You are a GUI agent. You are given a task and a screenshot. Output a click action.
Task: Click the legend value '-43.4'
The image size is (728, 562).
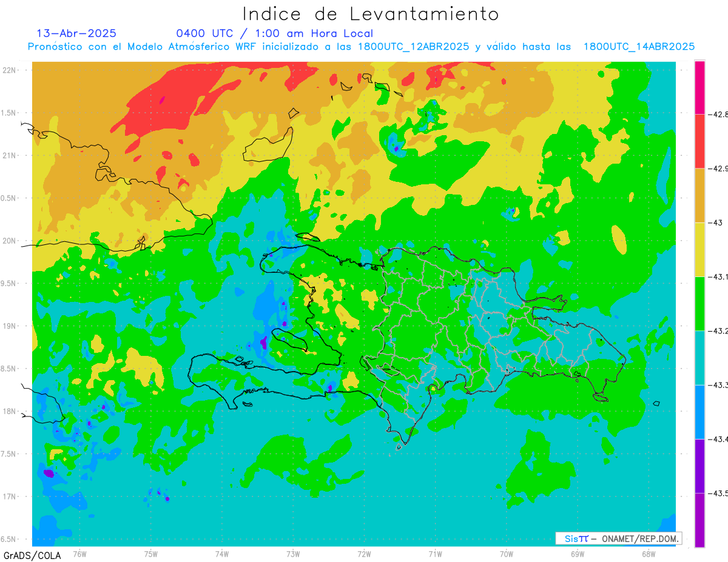pyautogui.click(x=718, y=439)
